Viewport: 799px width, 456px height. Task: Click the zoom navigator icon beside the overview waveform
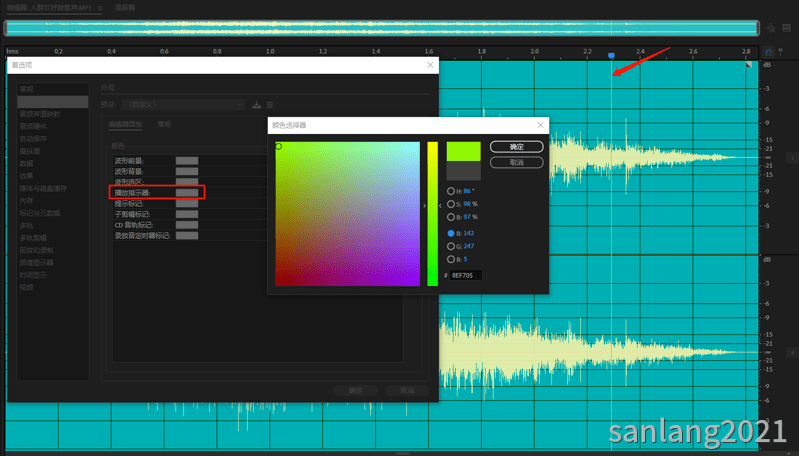pos(770,29)
